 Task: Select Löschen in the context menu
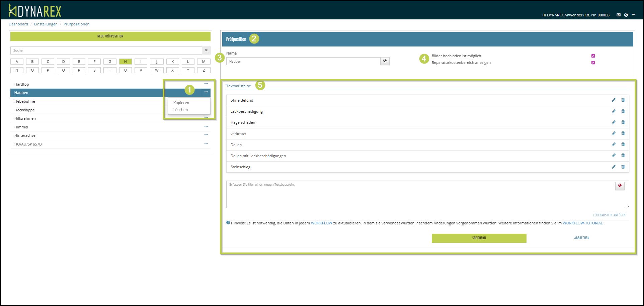tap(180, 110)
